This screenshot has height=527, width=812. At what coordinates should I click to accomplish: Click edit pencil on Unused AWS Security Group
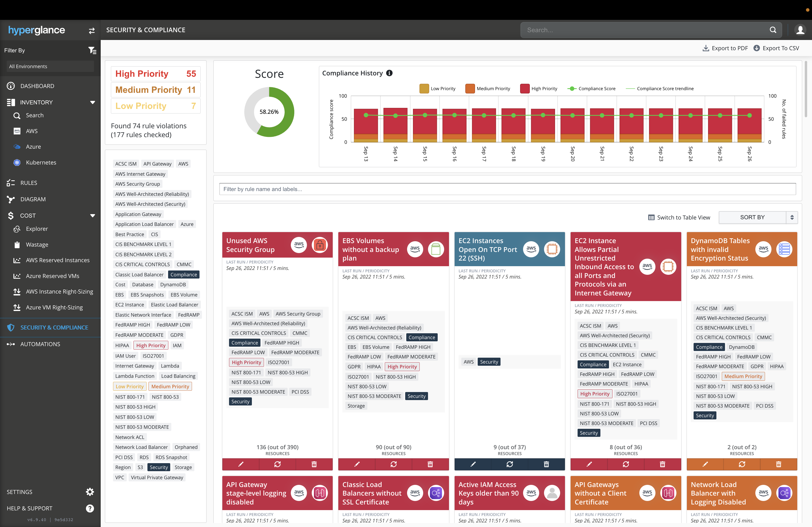click(241, 464)
